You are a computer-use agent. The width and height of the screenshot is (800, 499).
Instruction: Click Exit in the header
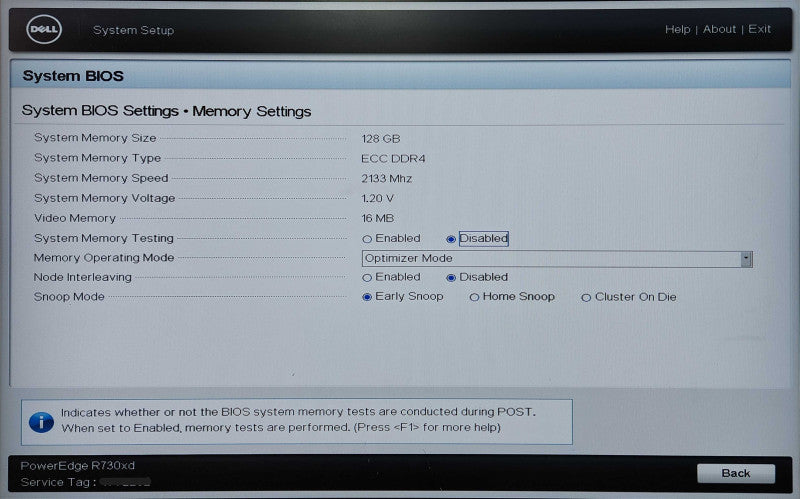(759, 29)
